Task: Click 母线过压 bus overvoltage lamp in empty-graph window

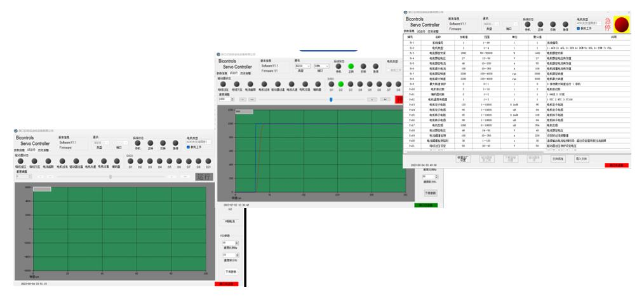Action: tap(20, 162)
